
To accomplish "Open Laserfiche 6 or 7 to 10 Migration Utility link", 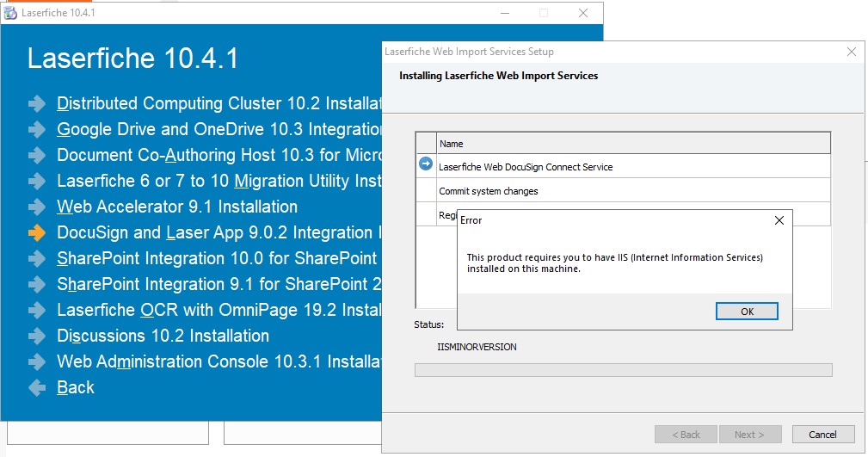I will click(219, 181).
